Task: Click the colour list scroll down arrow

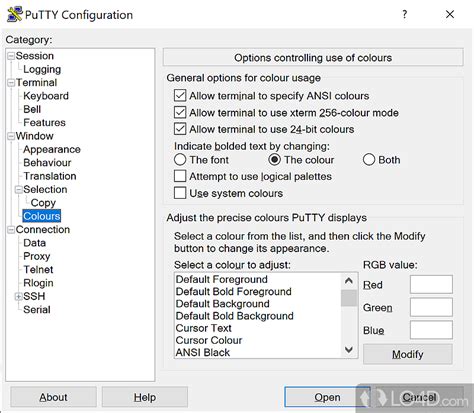Action: pos(349,350)
